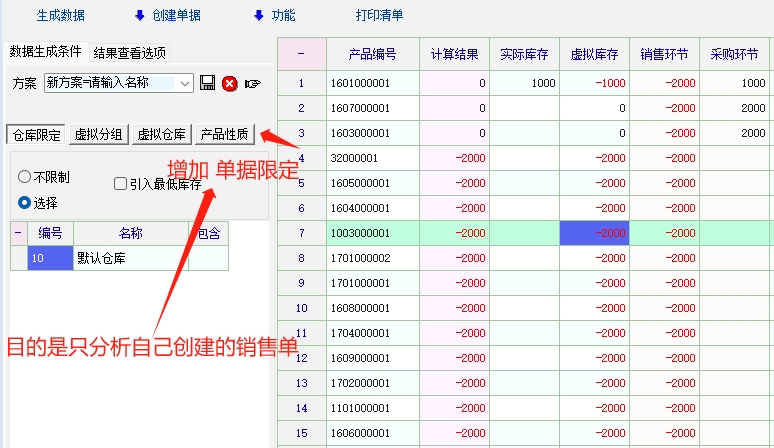Switch to the 数据生成条件 tab
Screen dimensions: 774x448
coord(45,52)
